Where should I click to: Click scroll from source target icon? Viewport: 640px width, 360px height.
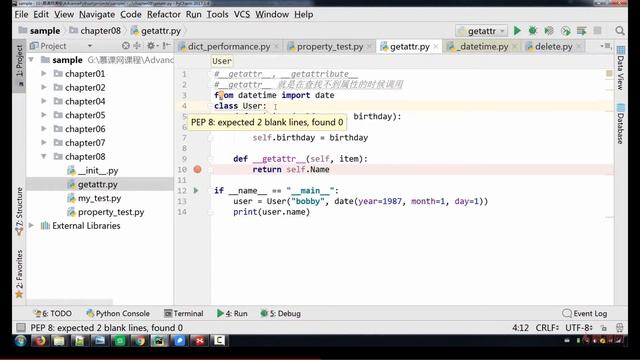126,46
